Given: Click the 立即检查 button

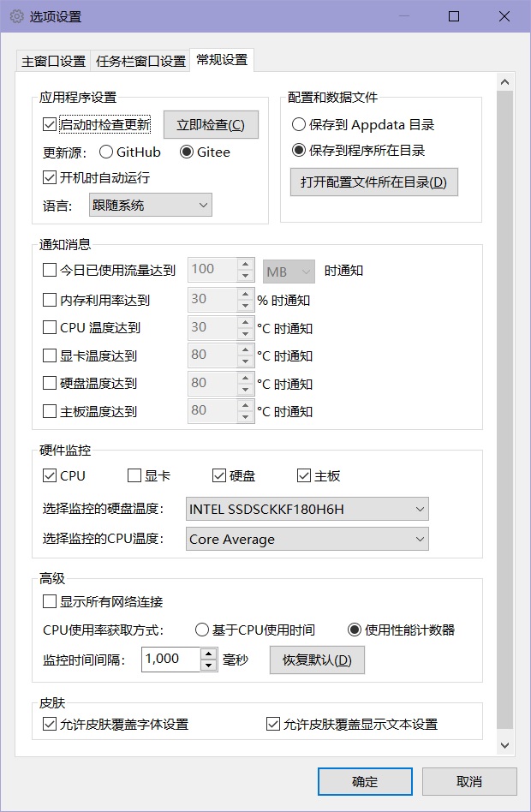Looking at the screenshot, I should coord(211,125).
